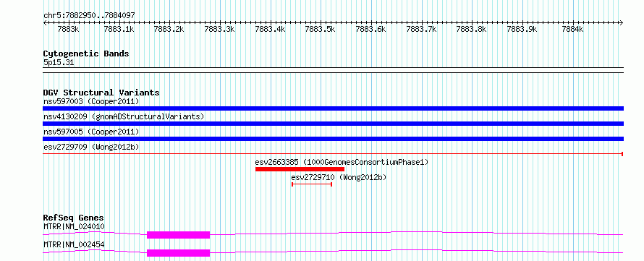Click the MTRR NM_002454 magenta exon block
Image resolution: width=644 pixels, height=261 pixels.
click(x=178, y=253)
